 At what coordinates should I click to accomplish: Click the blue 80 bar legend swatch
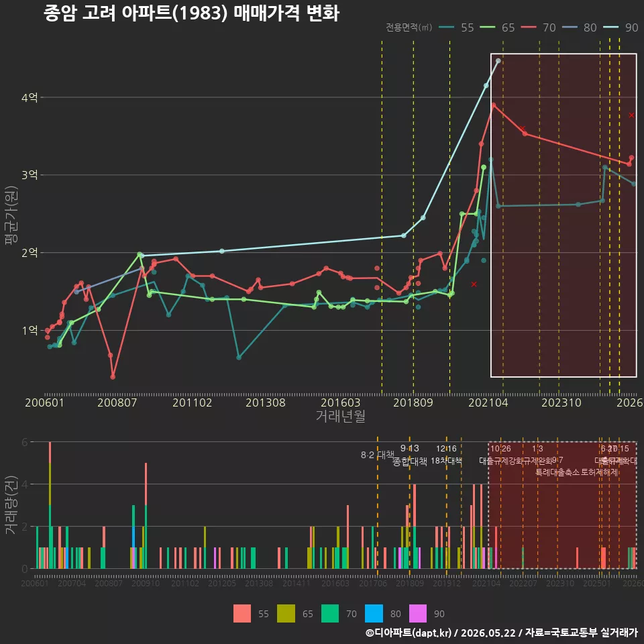tap(374, 614)
